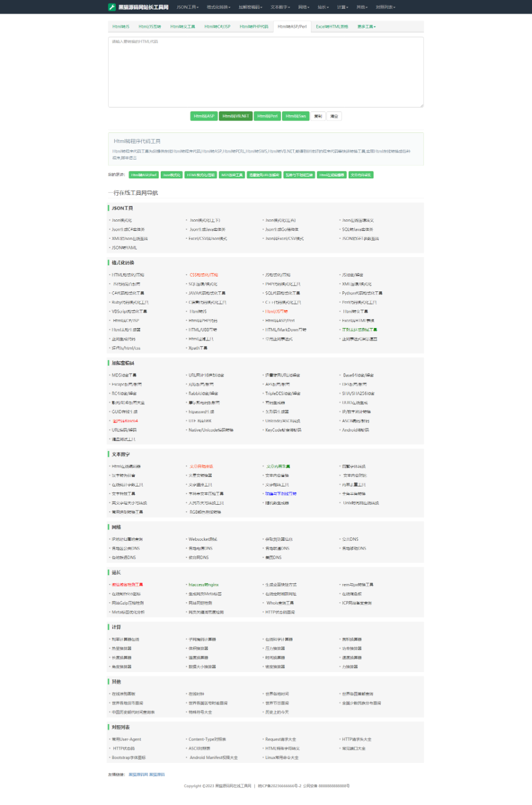Open the SQL转Java实体类 link
Image resolution: width=532 pixels, height=805 pixels.
click(x=358, y=229)
